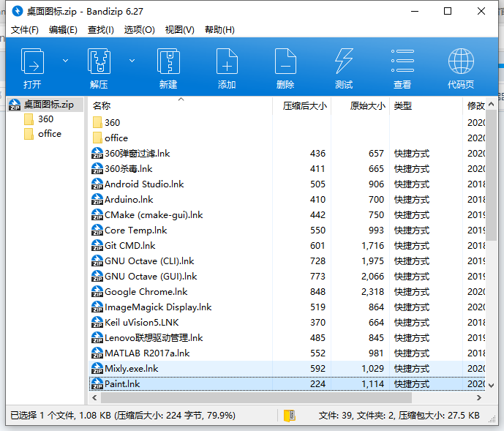Screen dimensions: 504x431
Task: Click the vertical scrollbar thumb
Action: tap(491, 175)
